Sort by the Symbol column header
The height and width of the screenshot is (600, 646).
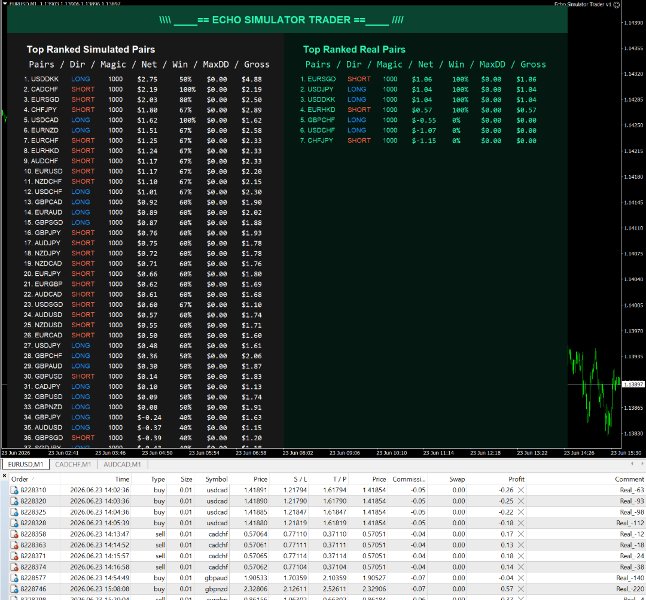[216, 479]
